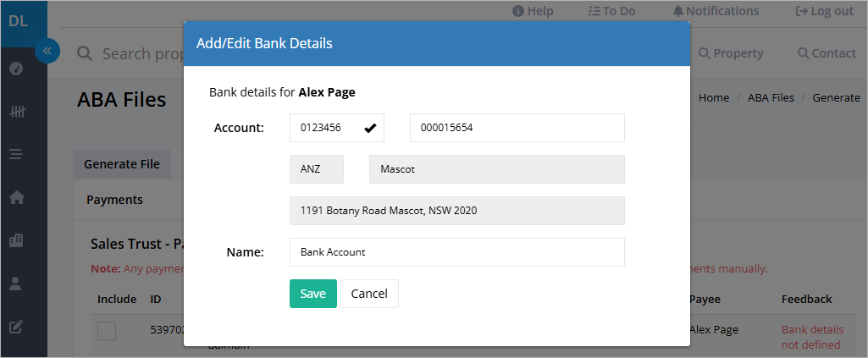Open the edit pencil icon in sidebar
The image size is (868, 358).
[x=16, y=327]
